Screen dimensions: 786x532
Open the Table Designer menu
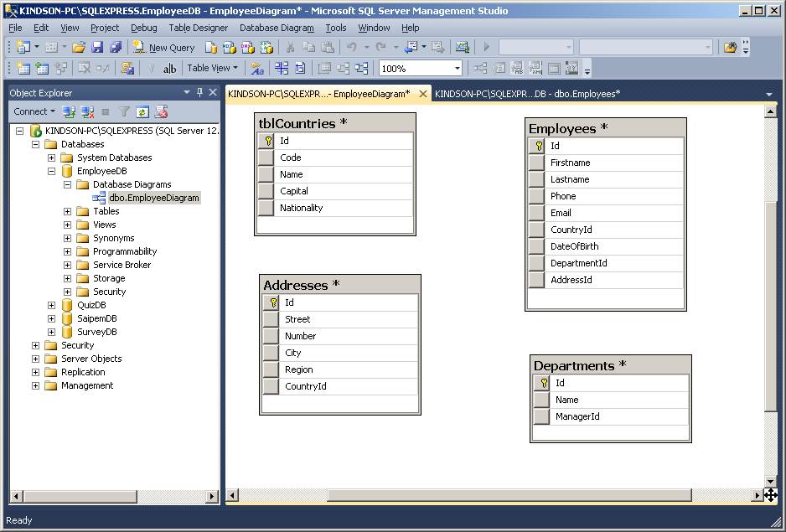pos(198,28)
